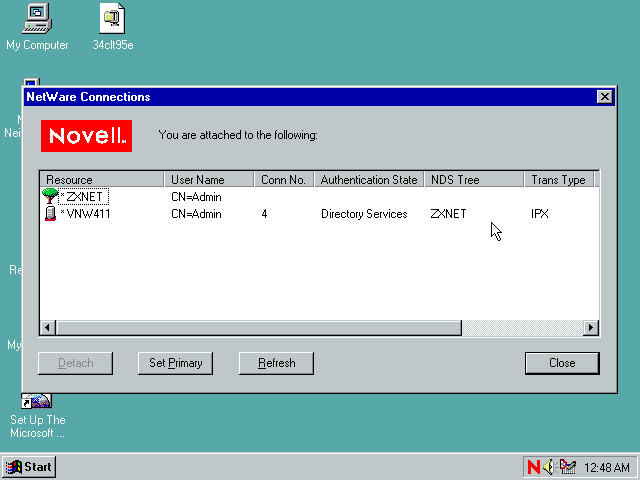Click the Novell N tray icon

[x=533, y=467]
